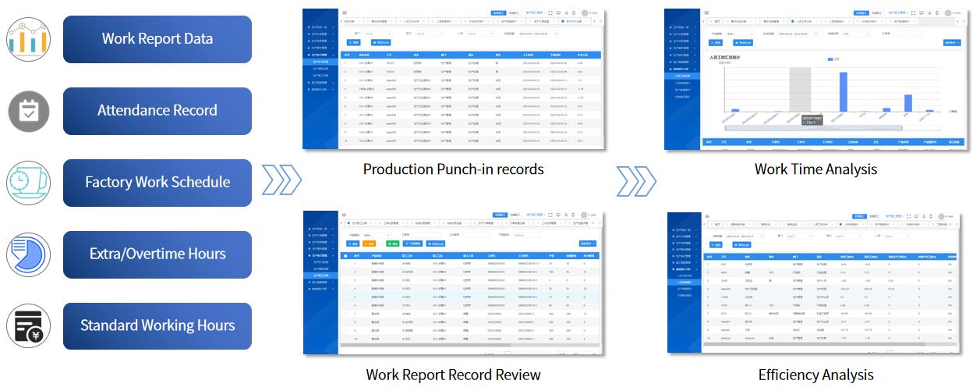Click notification bell in Production Punch-in records window
Viewport: 980px width, 391px height.
click(567, 12)
